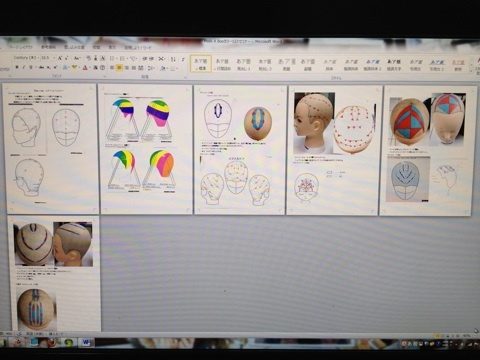Select the highlighted center alignment icon
The height and width of the screenshot is (360, 480).
[x=119, y=68]
